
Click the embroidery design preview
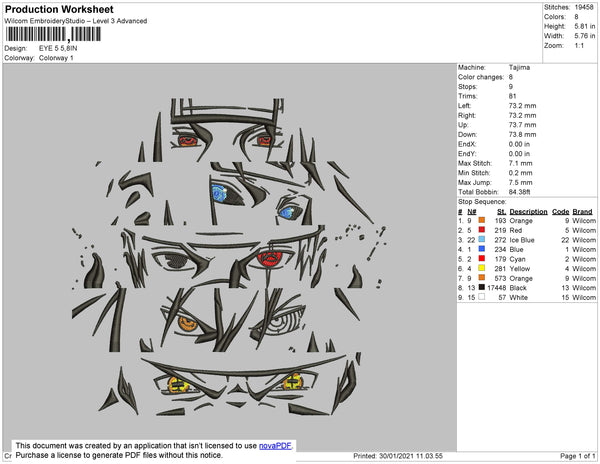pos(230,257)
